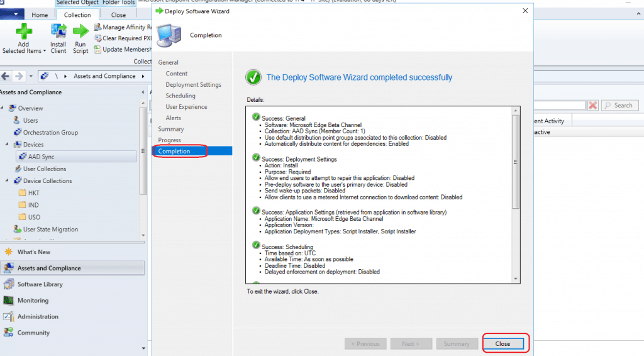Open the Monitoring workspace
Image resolution: width=644 pixels, height=356 pixels.
33,301
